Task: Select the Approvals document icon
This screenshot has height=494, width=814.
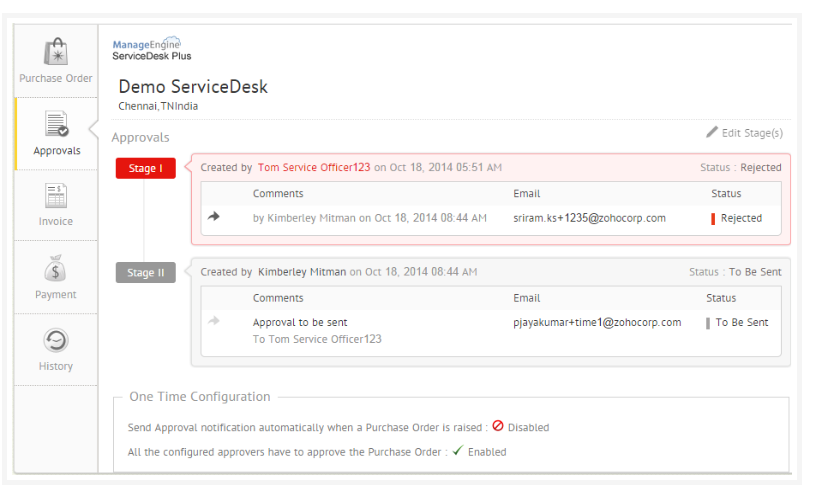Action: [56, 125]
